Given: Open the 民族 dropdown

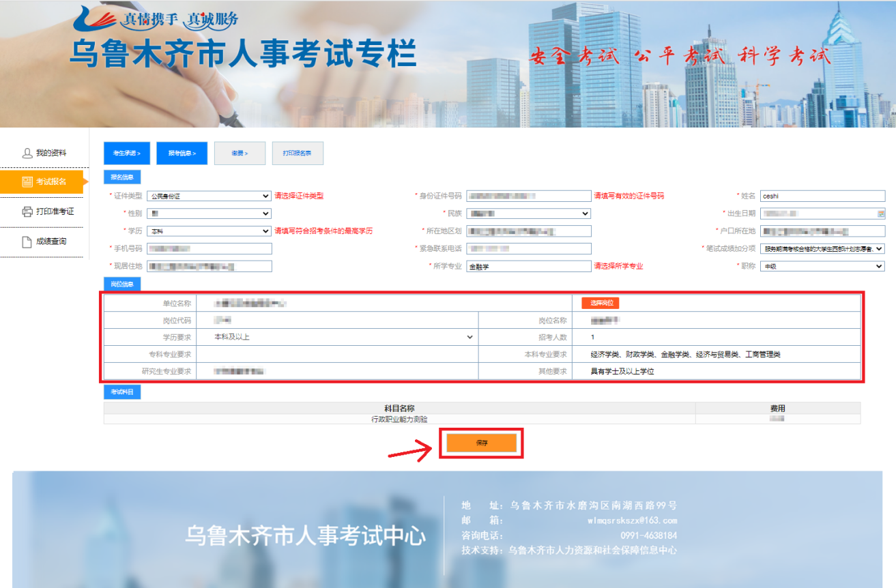Looking at the screenshot, I should pyautogui.click(x=529, y=214).
